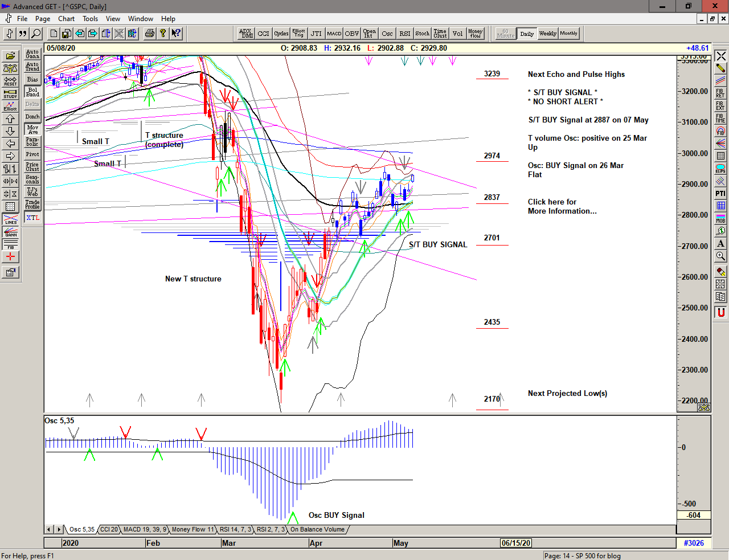
Task: Click the Elliott wave icon in left toolbar
Action: coord(10,107)
